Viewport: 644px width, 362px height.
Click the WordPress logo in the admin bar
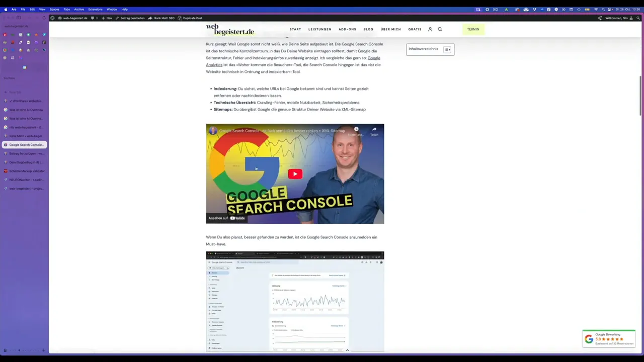53,18
